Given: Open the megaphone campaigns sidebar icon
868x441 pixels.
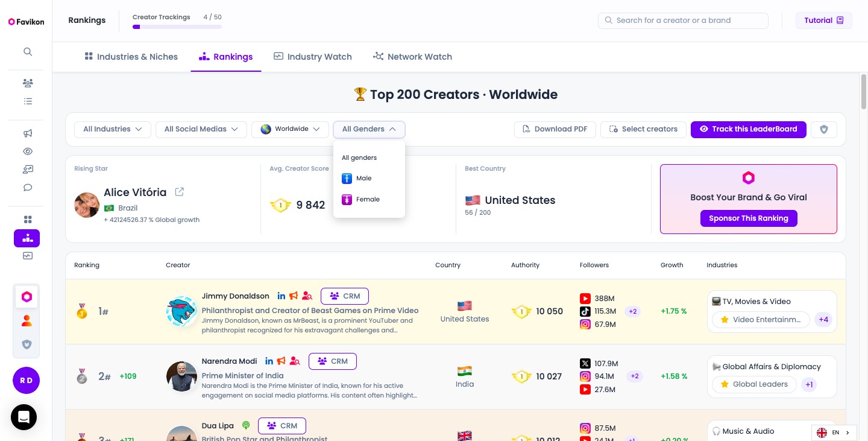Looking at the screenshot, I should (x=28, y=133).
